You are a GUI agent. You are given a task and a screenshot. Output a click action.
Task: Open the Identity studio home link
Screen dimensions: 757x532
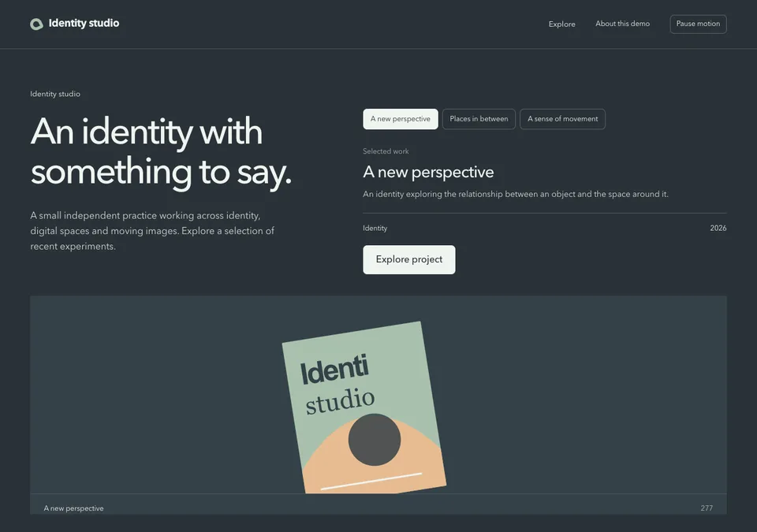[74, 24]
